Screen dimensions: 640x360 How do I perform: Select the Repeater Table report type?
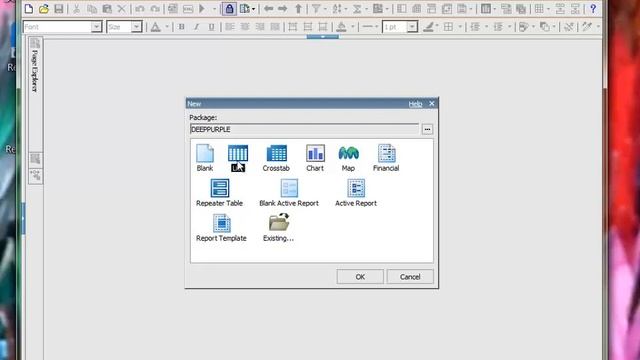[220, 193]
